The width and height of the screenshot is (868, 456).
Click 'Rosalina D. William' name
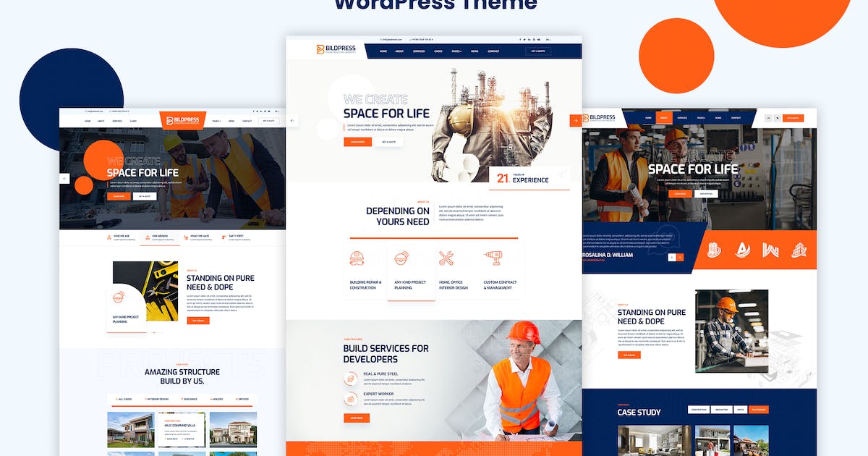608,255
